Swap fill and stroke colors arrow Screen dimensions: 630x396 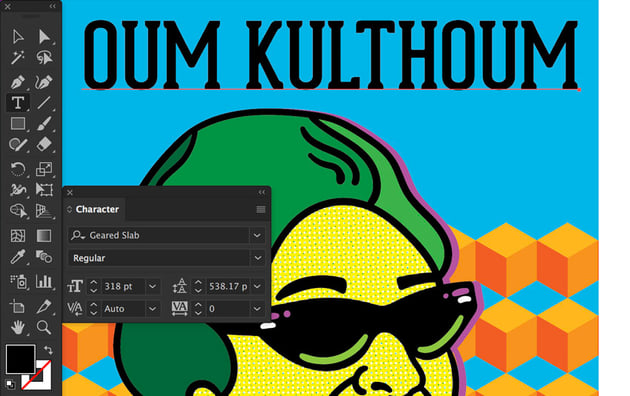tap(48, 350)
